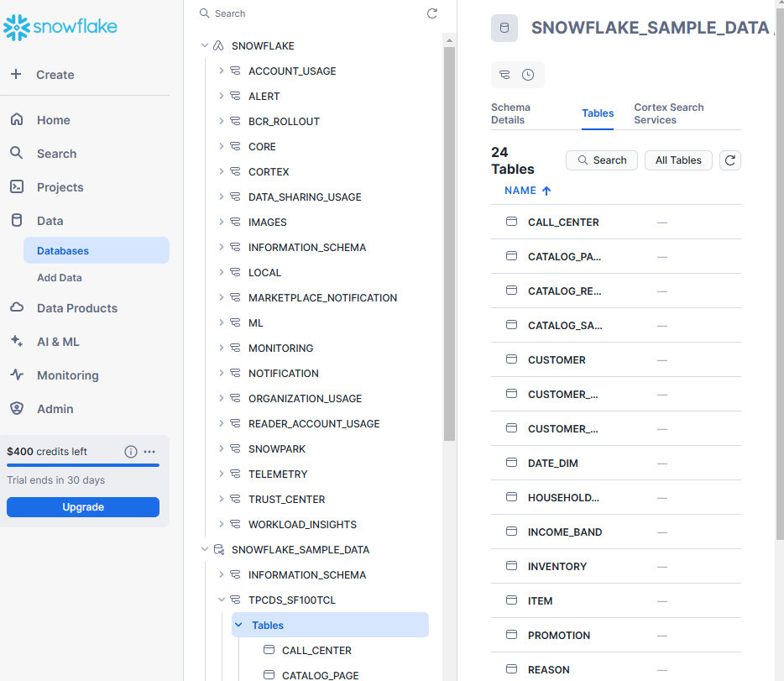The image size is (784, 681).
Task: Click the table icon for CALL_CENTER row
Action: coord(511,222)
